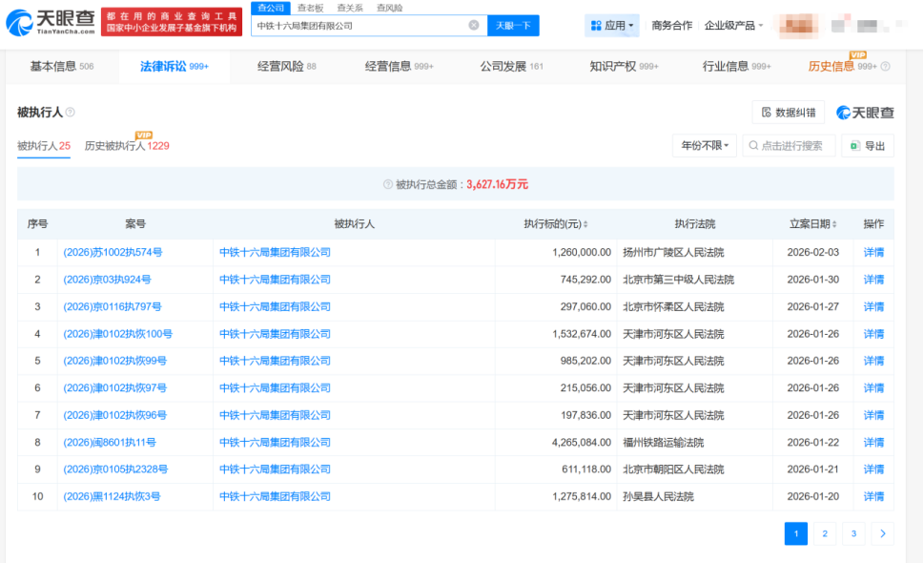Expand the 企业级产品 dropdown
Image resolution: width=924 pixels, height=563 pixels.
[x=733, y=26]
